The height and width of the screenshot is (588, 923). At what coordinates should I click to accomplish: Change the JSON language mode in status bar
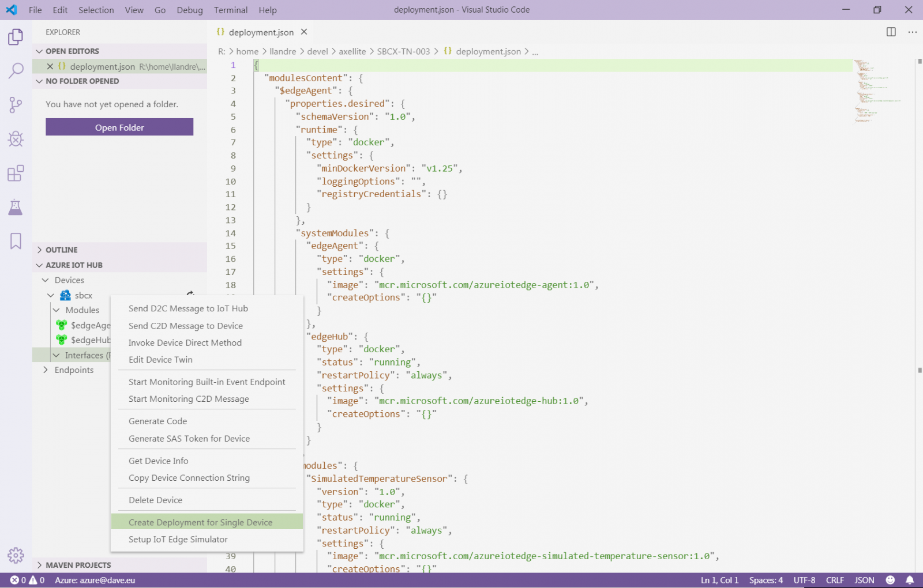[864, 580]
